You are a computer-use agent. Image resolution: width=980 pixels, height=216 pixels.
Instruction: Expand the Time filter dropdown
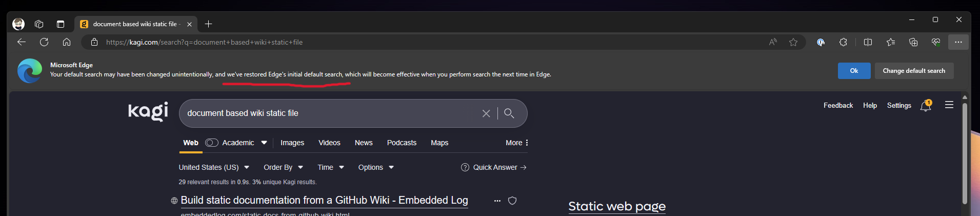point(331,167)
